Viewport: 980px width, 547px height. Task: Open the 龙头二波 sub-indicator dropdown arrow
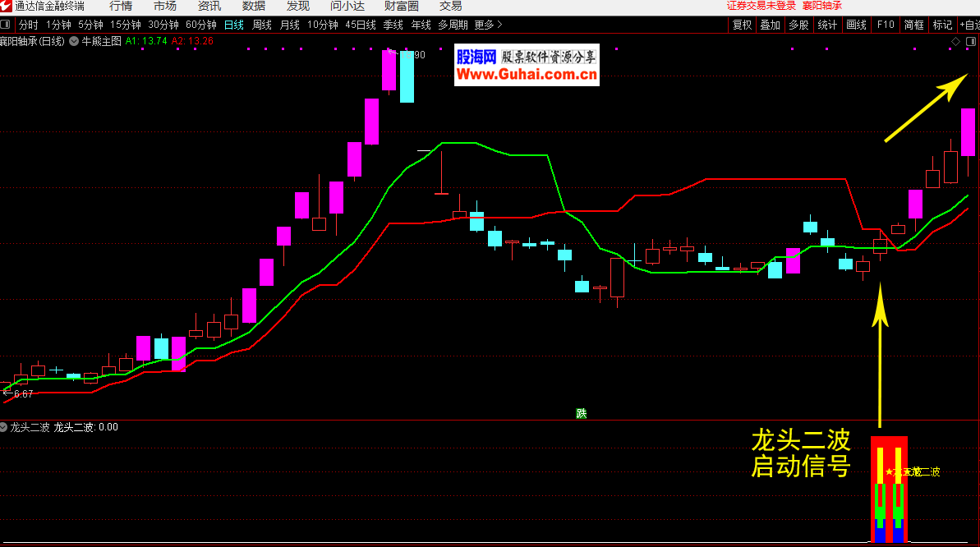pos(4,427)
